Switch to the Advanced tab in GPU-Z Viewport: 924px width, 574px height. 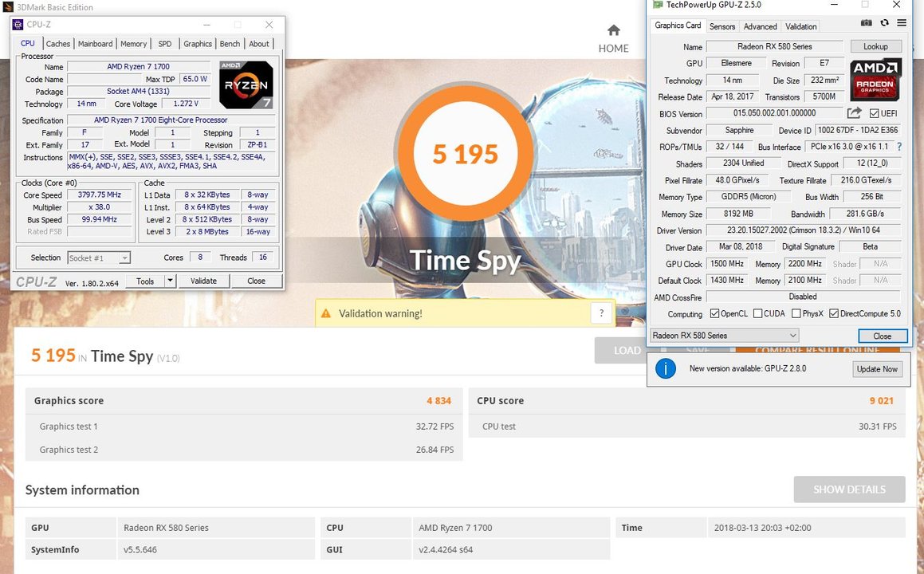761,26
